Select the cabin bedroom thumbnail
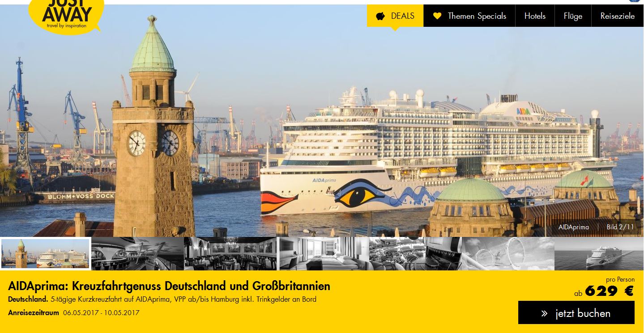The height and width of the screenshot is (333, 644). coord(324,253)
